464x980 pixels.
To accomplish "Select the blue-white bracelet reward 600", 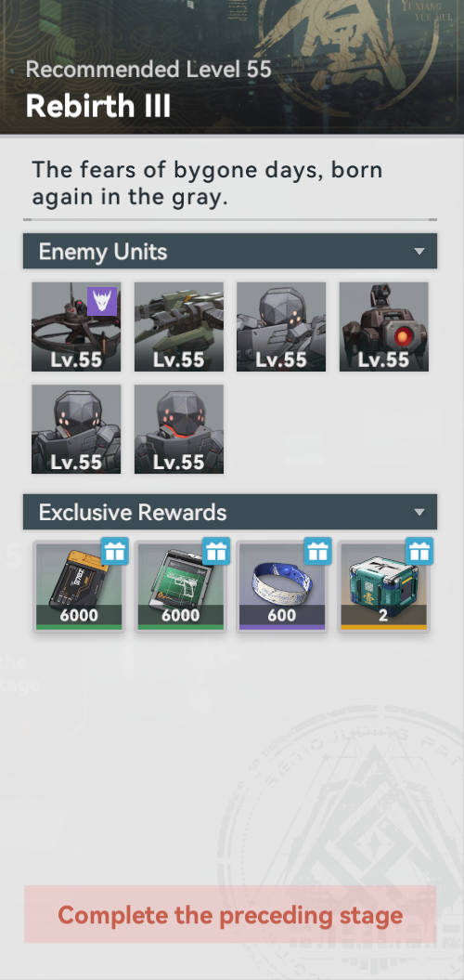I will (281, 587).
